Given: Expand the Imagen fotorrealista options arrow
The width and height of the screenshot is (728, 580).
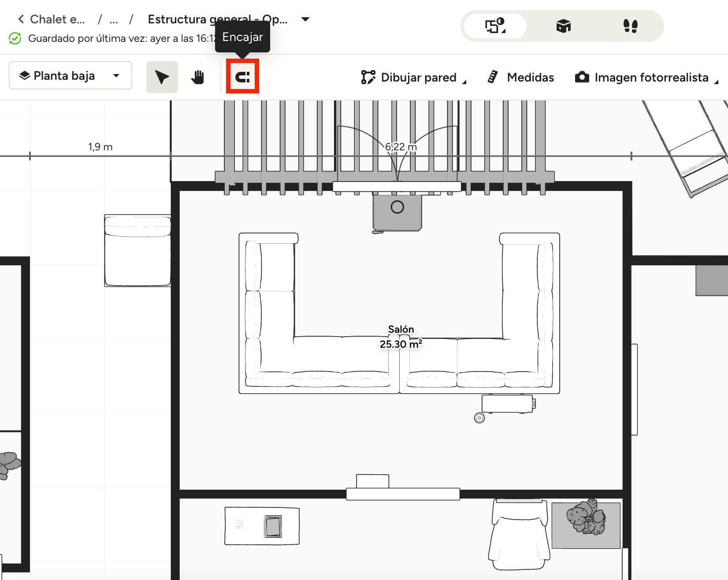Looking at the screenshot, I should click(716, 82).
